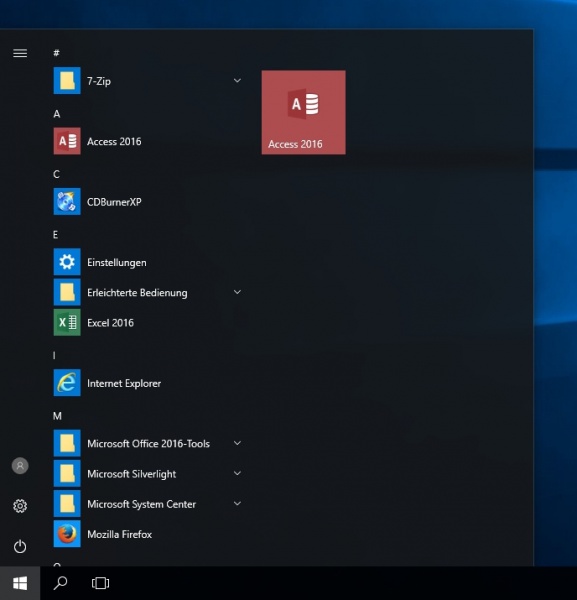This screenshot has height=600, width=577.
Task: Expand Microsoft Office 2016-Tools chevron
Action: coord(237,443)
